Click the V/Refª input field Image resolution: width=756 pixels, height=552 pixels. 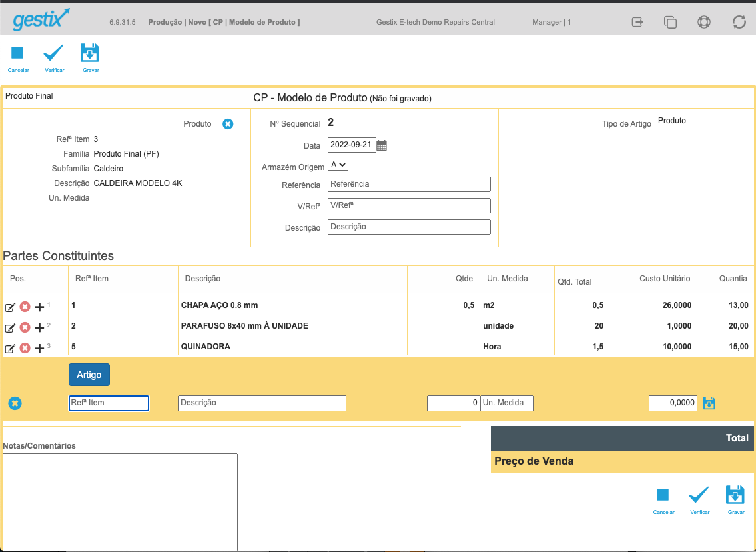(x=410, y=205)
